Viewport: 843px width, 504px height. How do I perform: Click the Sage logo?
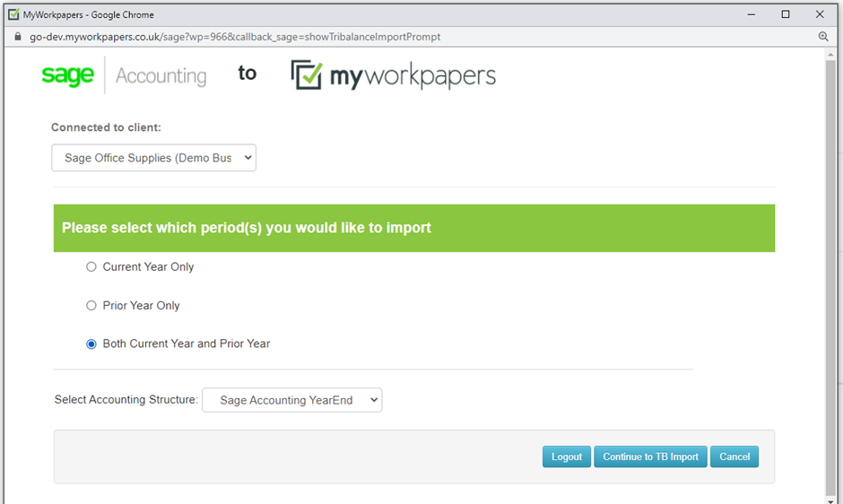pyautogui.click(x=68, y=76)
